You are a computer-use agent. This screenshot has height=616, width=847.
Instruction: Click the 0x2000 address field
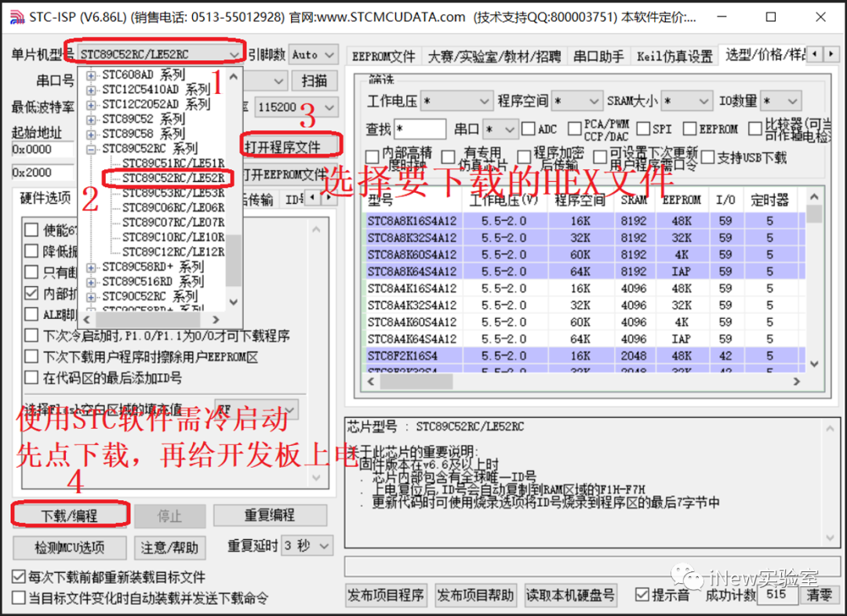(x=43, y=172)
